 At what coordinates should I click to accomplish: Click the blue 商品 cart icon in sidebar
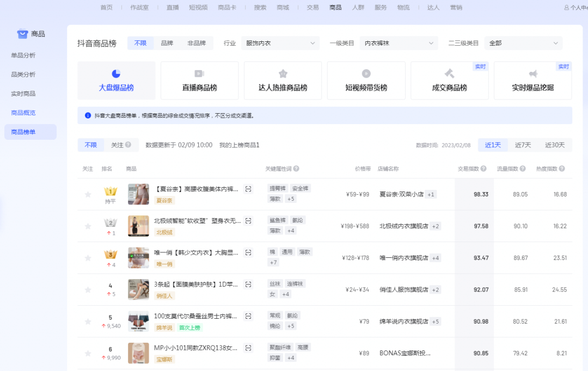pyautogui.click(x=22, y=33)
